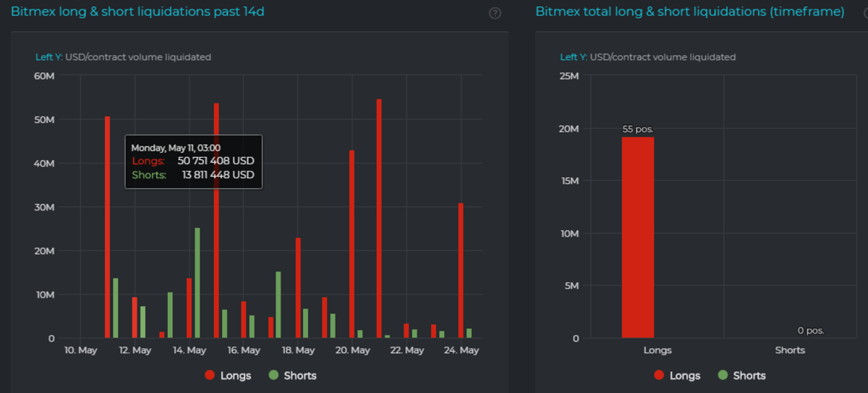Click the '55 pos.' label above Longs bar
The height and width of the screenshot is (393, 868).
[638, 130]
